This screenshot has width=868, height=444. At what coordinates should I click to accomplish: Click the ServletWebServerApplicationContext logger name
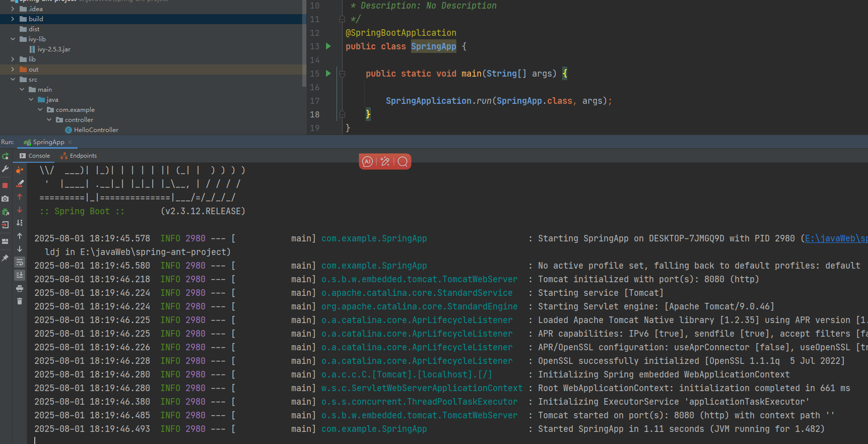422,388
